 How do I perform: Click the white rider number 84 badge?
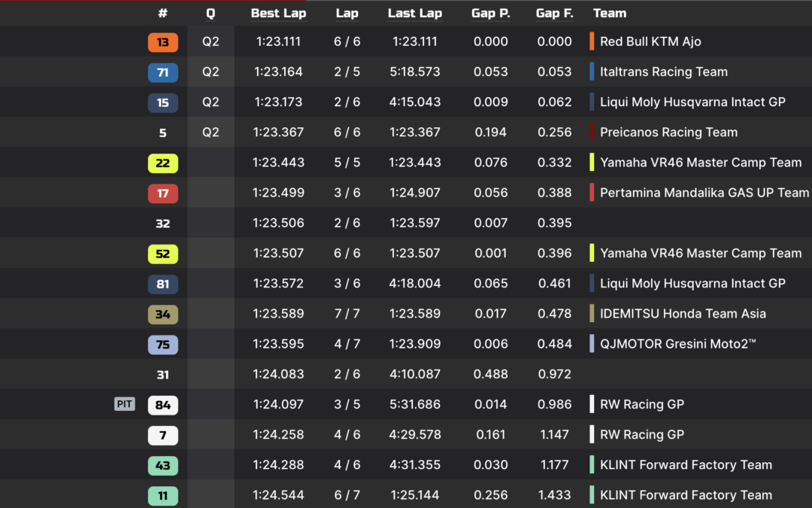(x=162, y=405)
